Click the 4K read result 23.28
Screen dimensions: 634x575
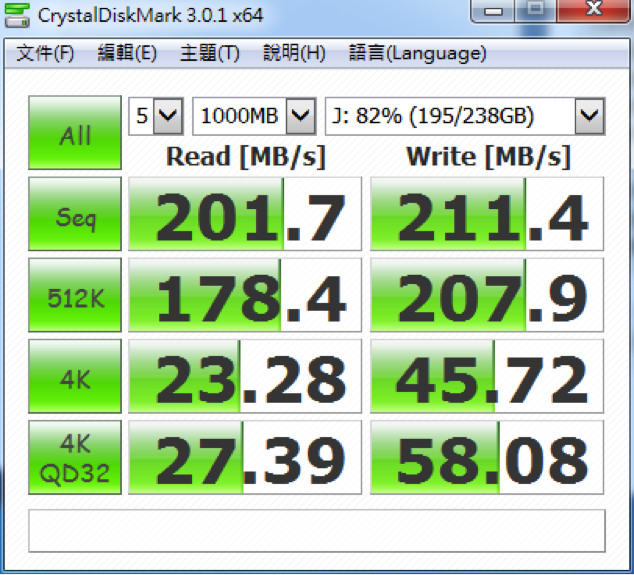pos(245,376)
